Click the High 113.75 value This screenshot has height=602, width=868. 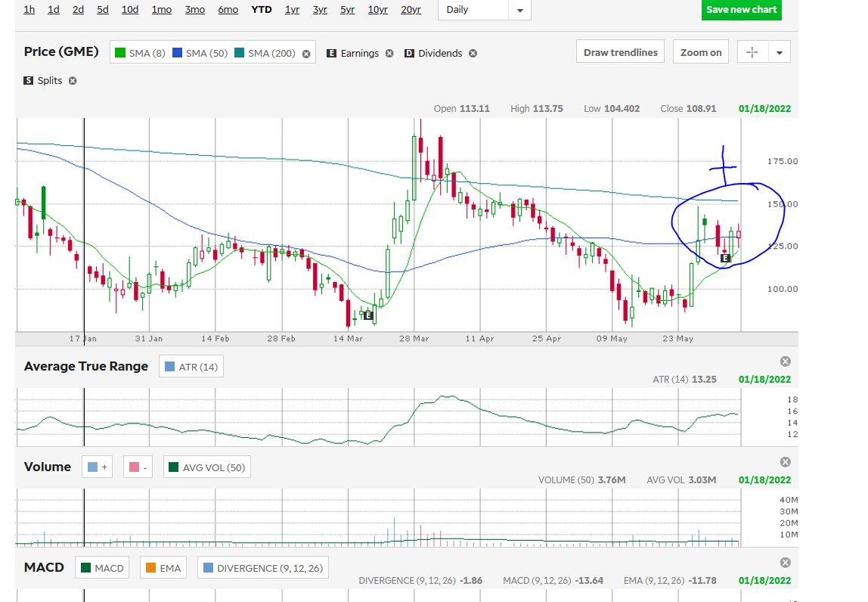536,109
